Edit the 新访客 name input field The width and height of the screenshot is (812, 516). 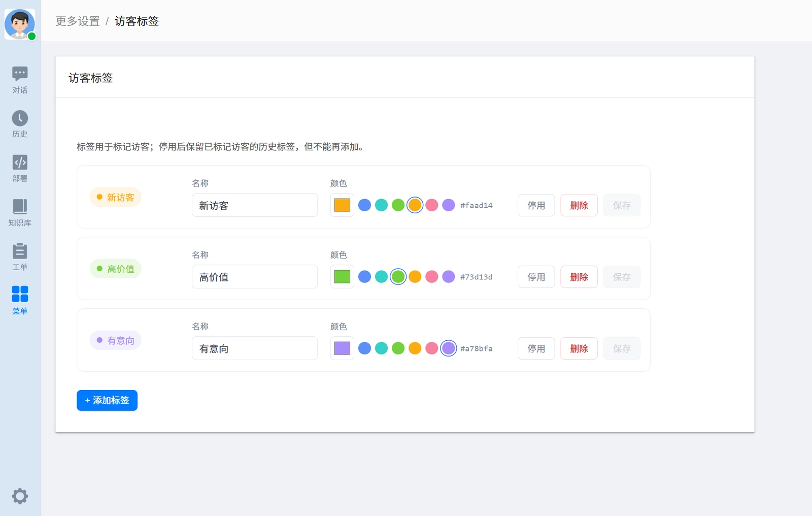pyautogui.click(x=255, y=205)
